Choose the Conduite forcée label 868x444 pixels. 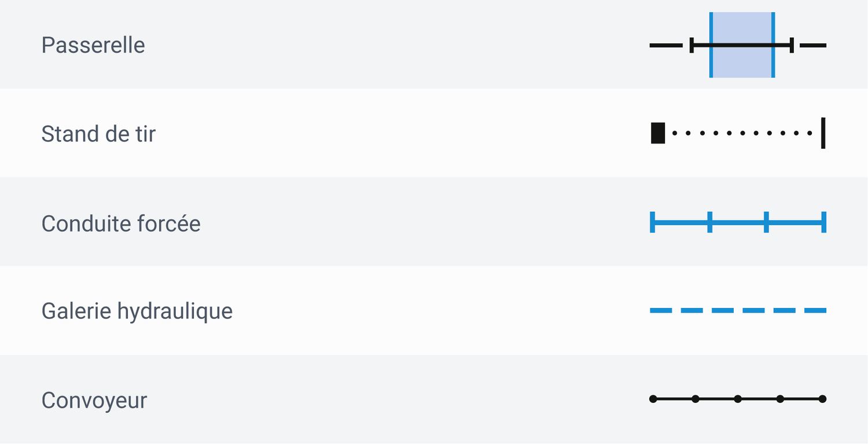(x=121, y=223)
